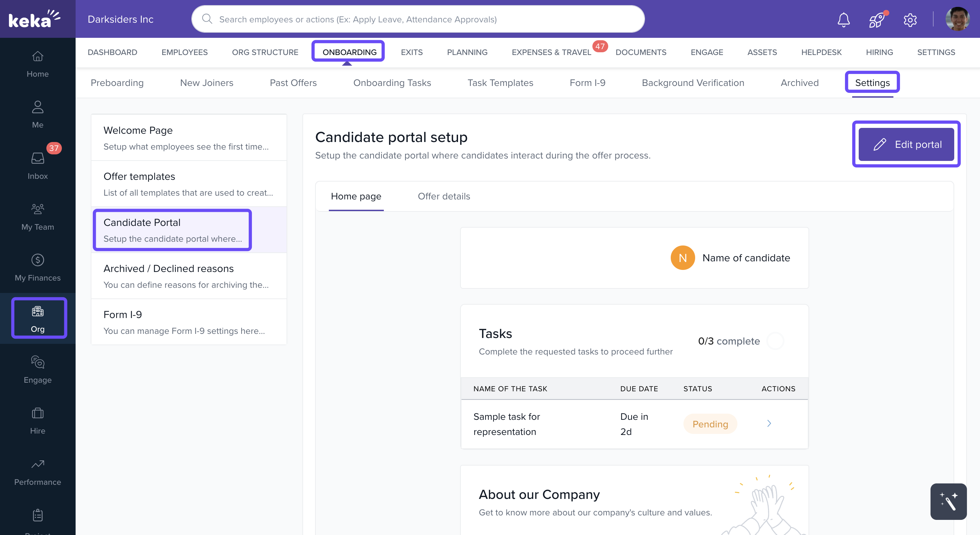Click the rocket icon in header
Screen dimensions: 980x535
click(x=877, y=20)
